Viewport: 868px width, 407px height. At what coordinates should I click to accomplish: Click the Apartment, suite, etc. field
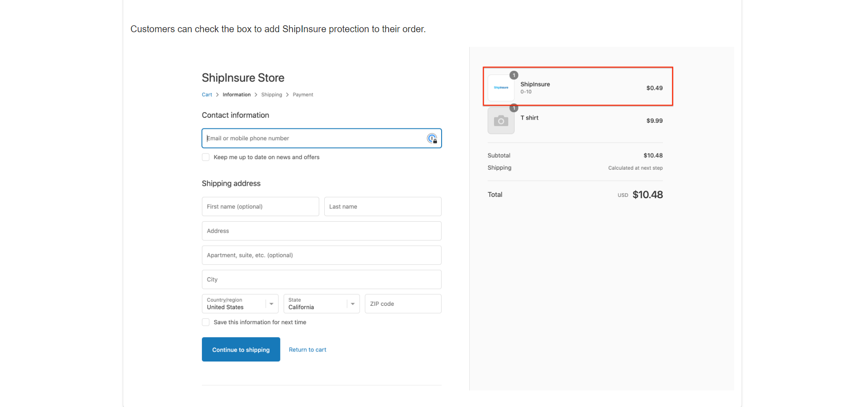click(322, 255)
